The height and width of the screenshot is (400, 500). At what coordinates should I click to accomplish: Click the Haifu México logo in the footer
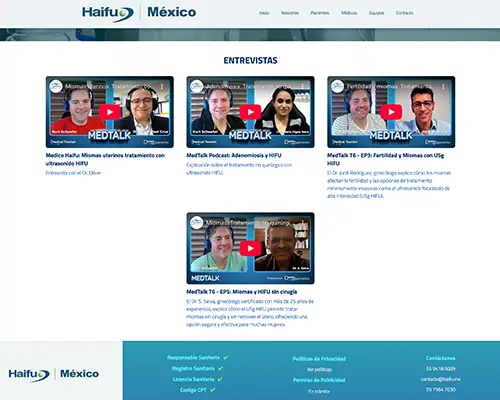coord(54,374)
